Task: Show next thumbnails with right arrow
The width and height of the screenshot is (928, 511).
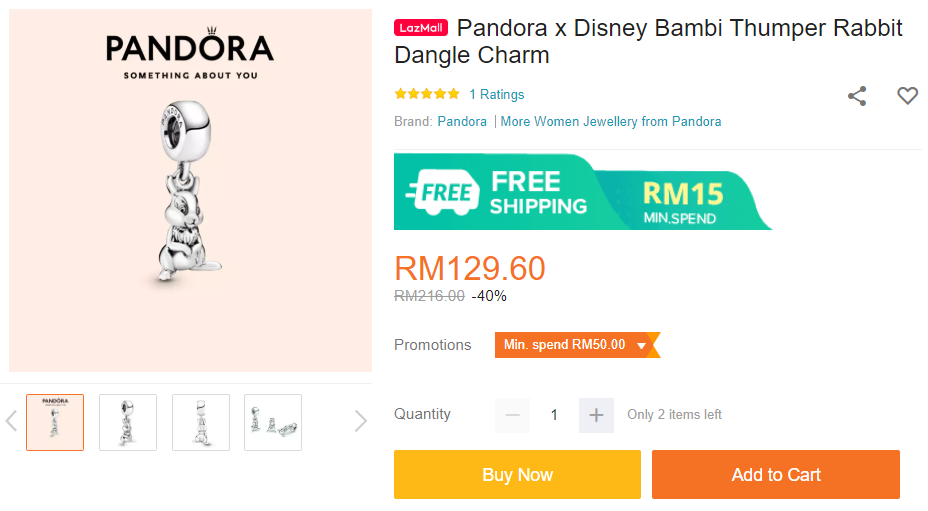Action: click(360, 421)
